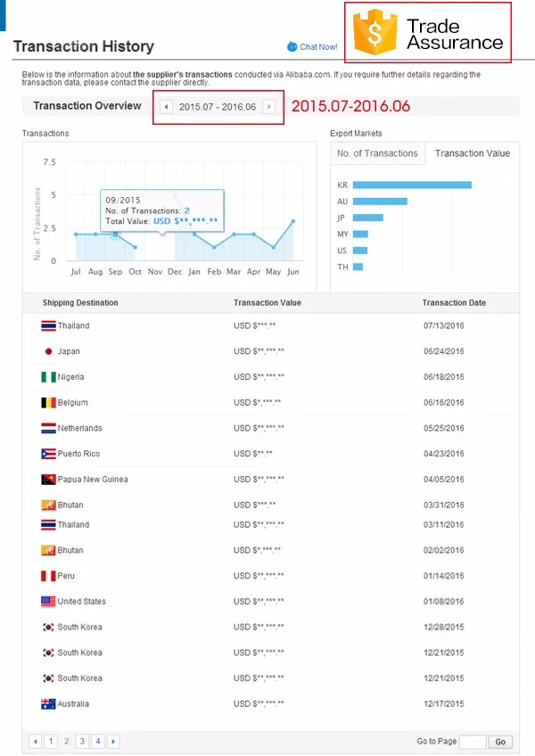Click the KR export market bar
535x756 pixels.
pyautogui.click(x=412, y=185)
